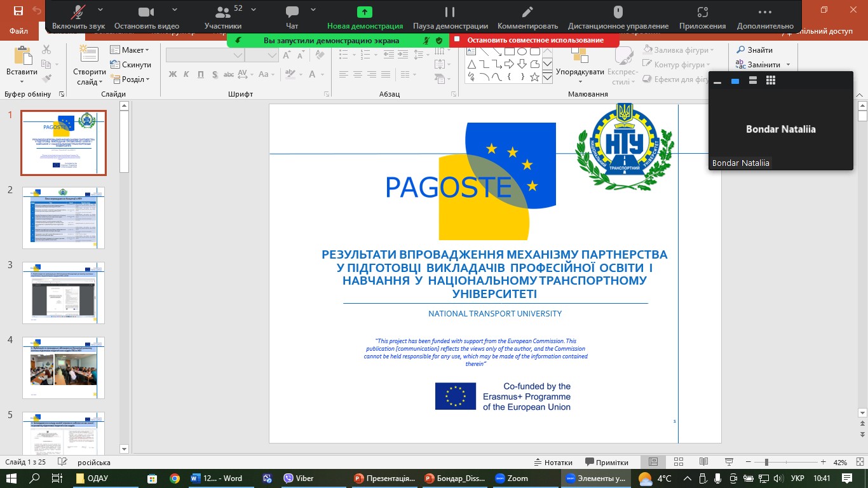Viewport: 868px width, 488px height.
Task: Switch video panel to grid view
Action: [771, 81]
